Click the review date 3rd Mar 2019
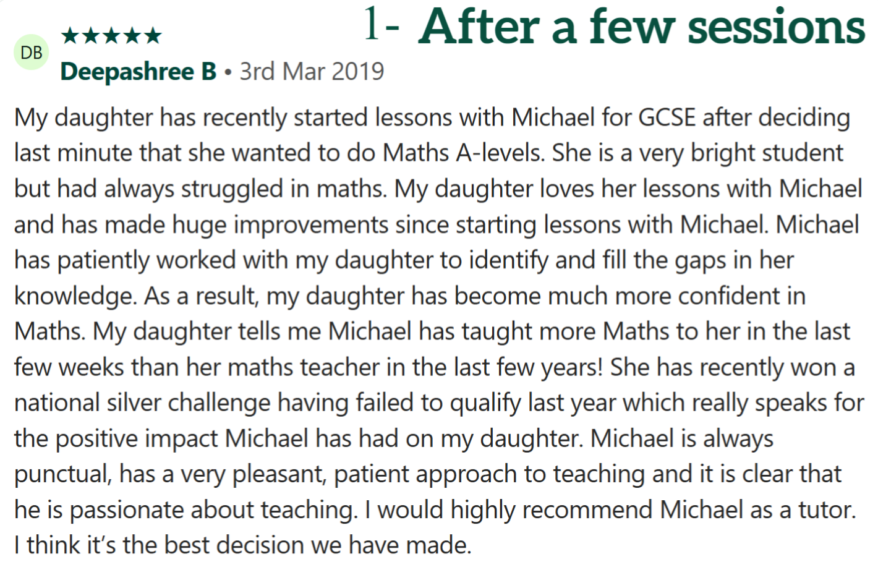This screenshot has width=878, height=588. point(312,72)
